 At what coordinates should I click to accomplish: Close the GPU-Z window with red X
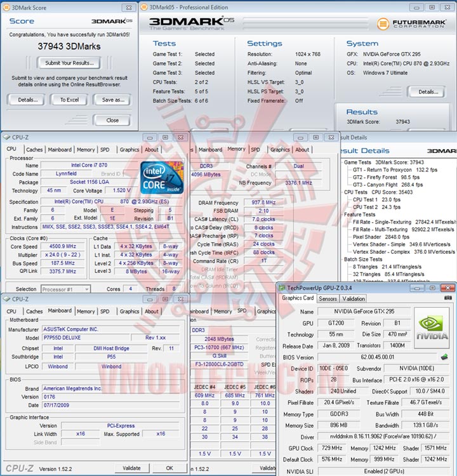click(447, 288)
